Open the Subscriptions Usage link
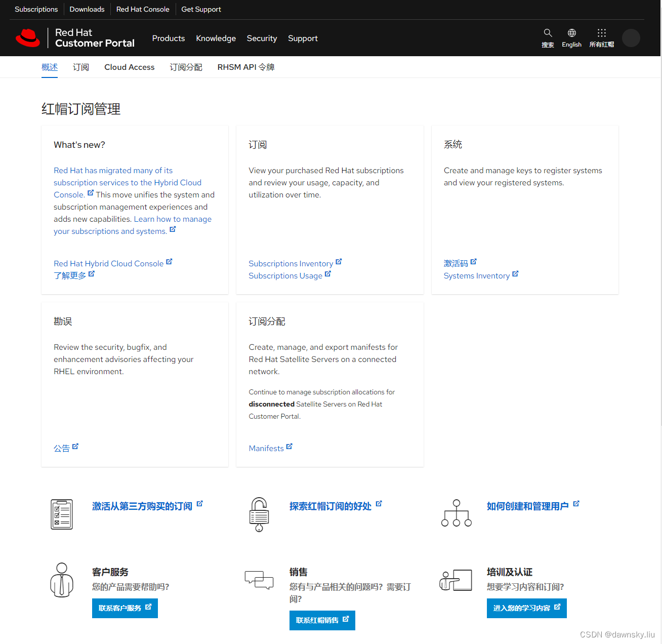 click(x=285, y=276)
